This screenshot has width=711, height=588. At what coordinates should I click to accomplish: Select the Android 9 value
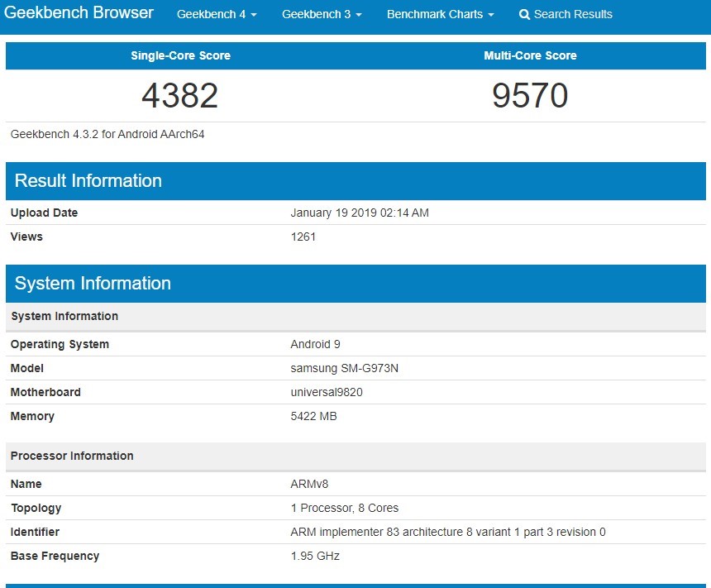click(x=315, y=344)
